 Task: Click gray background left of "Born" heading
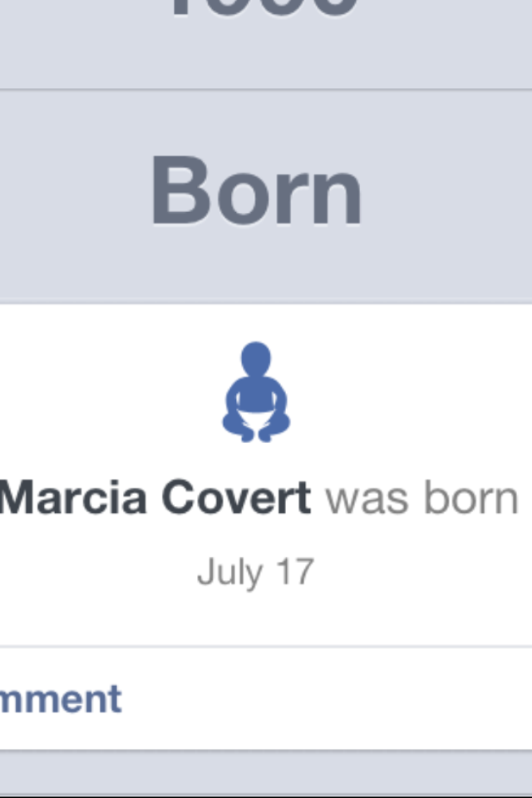click(x=66, y=192)
